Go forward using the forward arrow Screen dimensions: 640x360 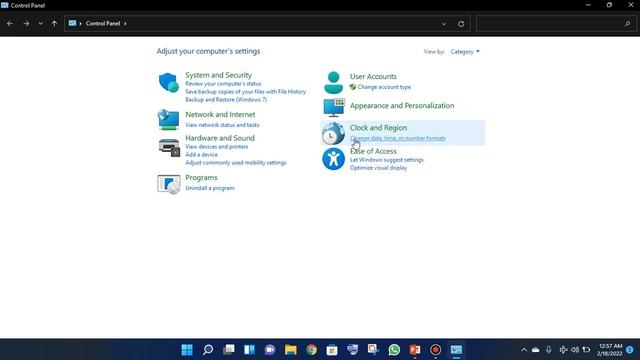coord(26,24)
